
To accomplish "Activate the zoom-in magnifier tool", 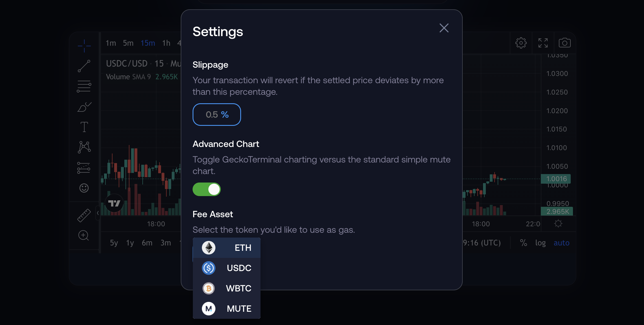I will point(84,236).
